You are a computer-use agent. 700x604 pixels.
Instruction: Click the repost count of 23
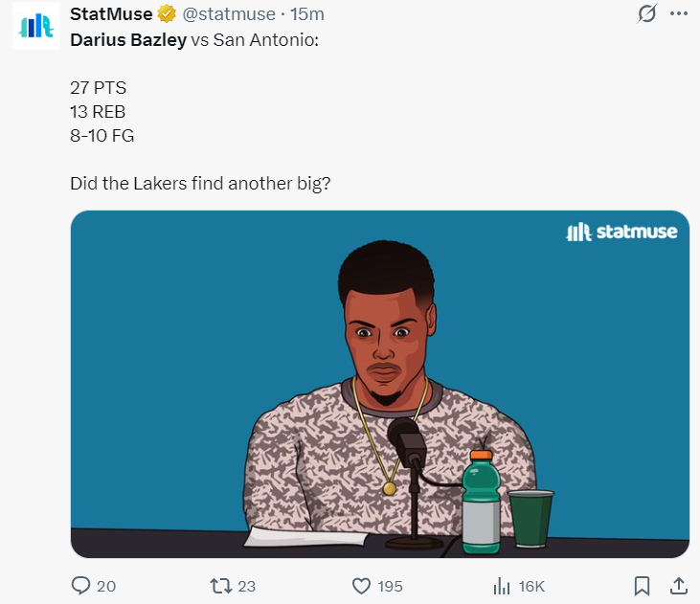pyautogui.click(x=246, y=586)
